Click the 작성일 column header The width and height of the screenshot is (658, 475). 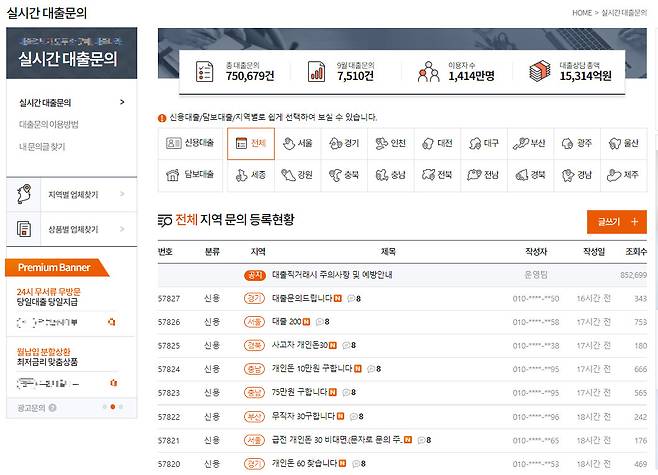click(x=594, y=251)
